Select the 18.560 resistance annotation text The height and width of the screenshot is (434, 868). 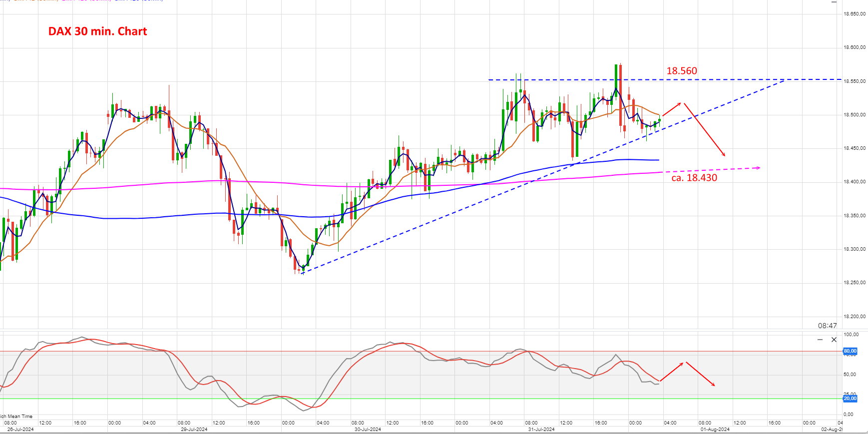click(682, 71)
